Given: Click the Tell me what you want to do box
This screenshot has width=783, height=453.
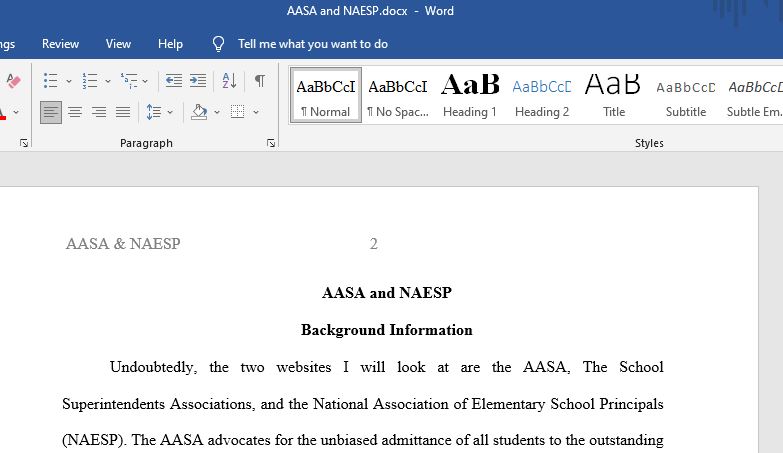Looking at the screenshot, I should point(313,44).
